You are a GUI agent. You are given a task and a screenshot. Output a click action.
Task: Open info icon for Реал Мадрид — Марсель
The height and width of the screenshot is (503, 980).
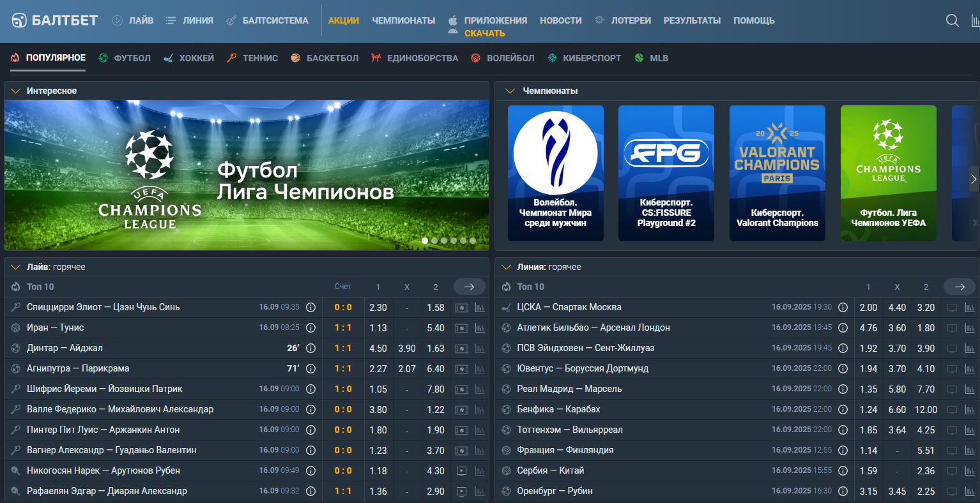[843, 389]
